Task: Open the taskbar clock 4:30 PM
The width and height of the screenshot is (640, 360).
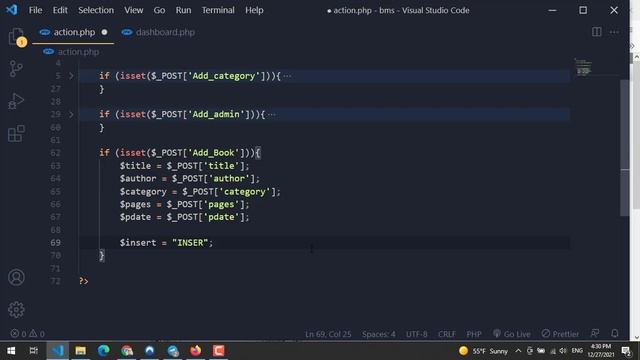Action: coord(601,351)
